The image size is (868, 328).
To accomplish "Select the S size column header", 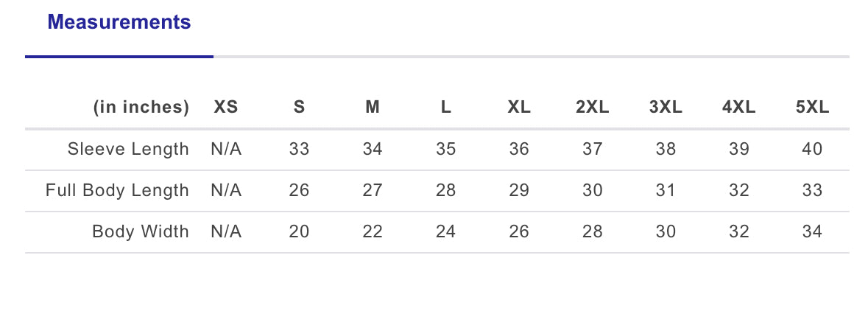I will tap(299, 108).
